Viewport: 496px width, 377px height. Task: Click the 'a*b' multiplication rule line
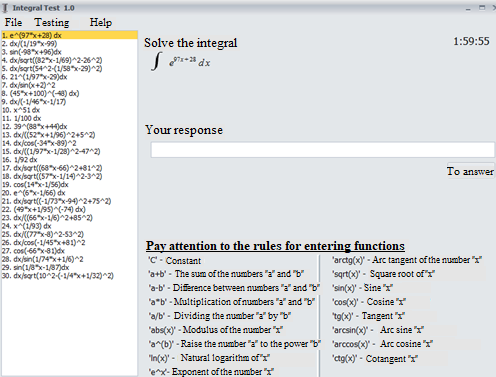click(232, 302)
